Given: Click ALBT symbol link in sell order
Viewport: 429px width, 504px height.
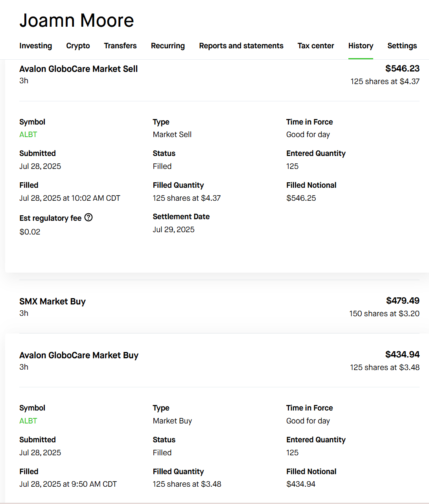Looking at the screenshot, I should (28, 134).
